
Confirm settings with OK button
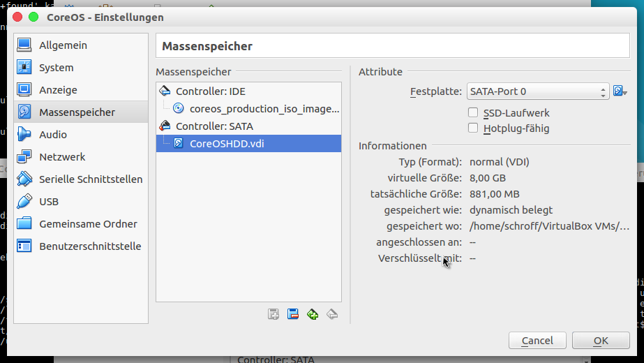[x=601, y=341]
